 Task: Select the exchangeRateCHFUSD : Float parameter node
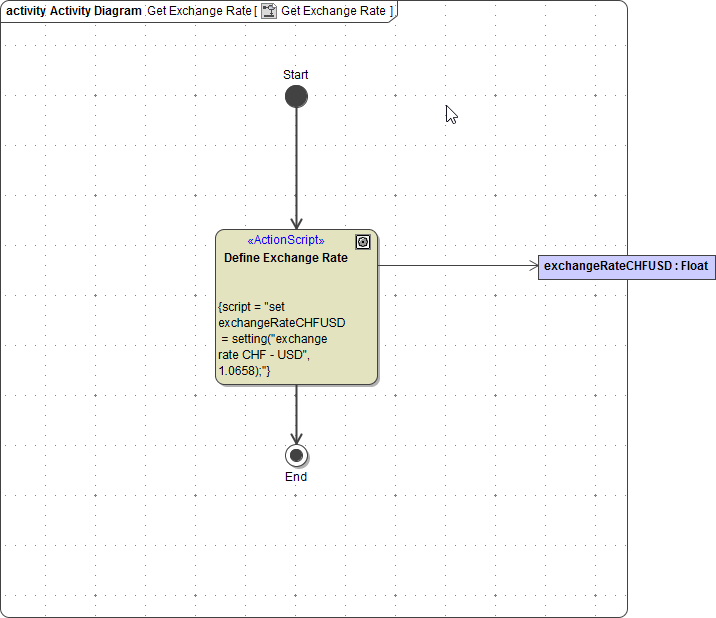625,267
